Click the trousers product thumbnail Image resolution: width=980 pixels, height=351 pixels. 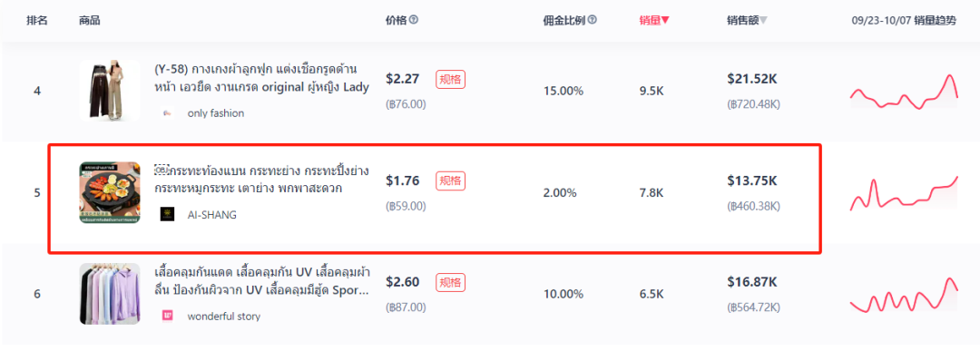[x=110, y=91]
